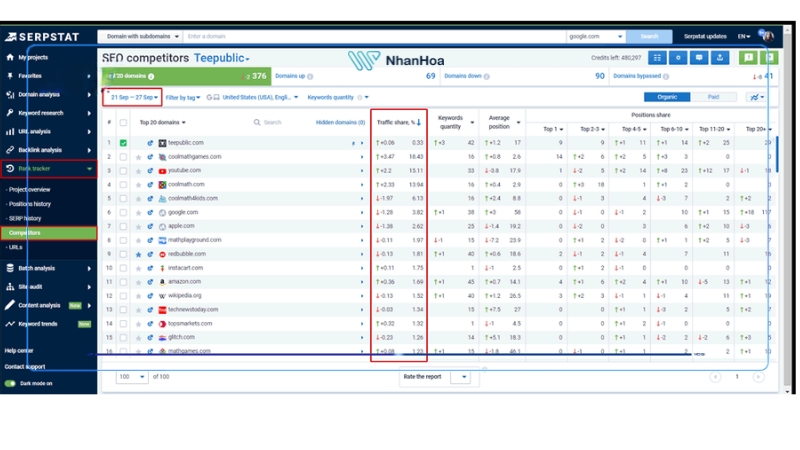This screenshot has height=450, width=800.
Task: Click the first green feedback icon button
Action: click(748, 58)
